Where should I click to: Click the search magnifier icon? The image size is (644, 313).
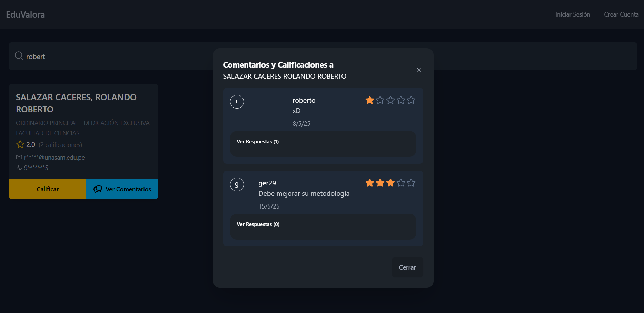coord(19,56)
